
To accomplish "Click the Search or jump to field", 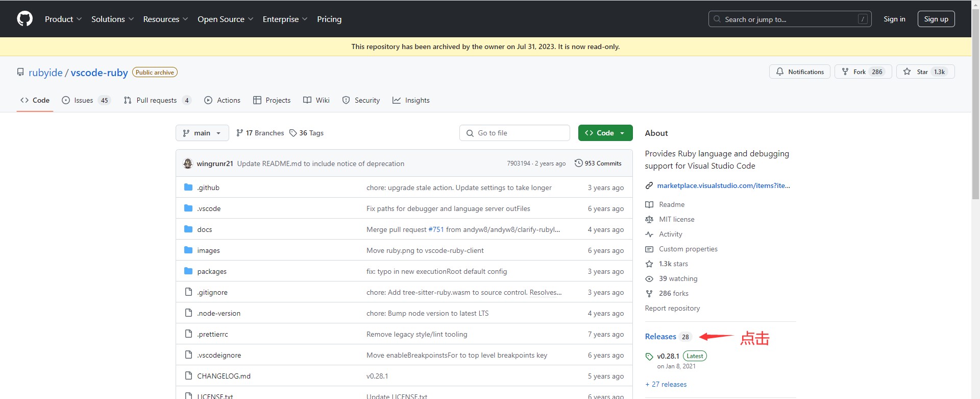I will [x=790, y=19].
